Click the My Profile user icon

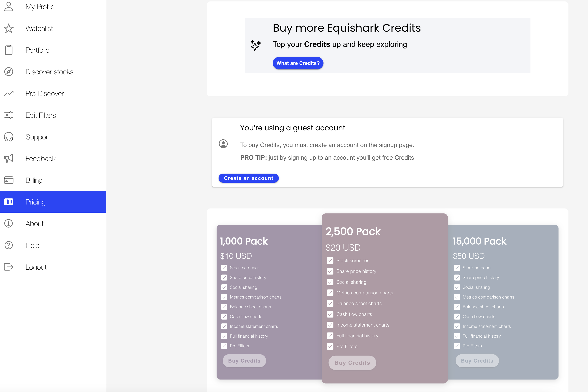click(9, 7)
